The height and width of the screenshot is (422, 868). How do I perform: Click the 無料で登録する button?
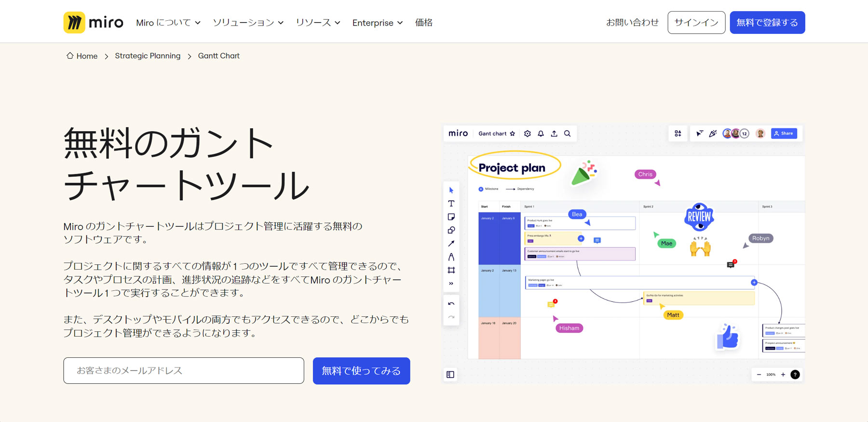click(x=767, y=23)
